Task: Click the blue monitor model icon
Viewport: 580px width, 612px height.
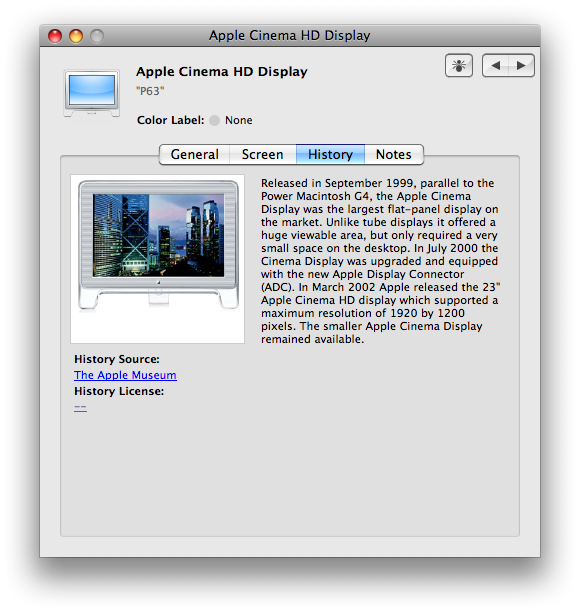Action: coord(92,93)
